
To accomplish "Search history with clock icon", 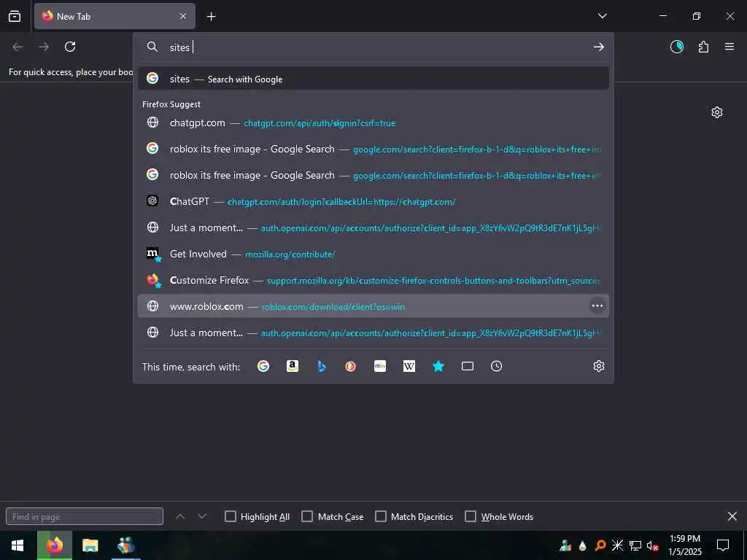I will pos(496,366).
